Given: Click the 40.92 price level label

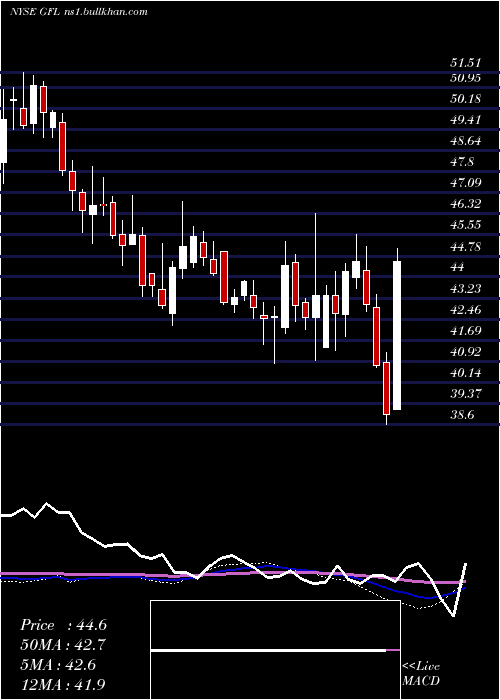Looking at the screenshot, I should (466, 352).
